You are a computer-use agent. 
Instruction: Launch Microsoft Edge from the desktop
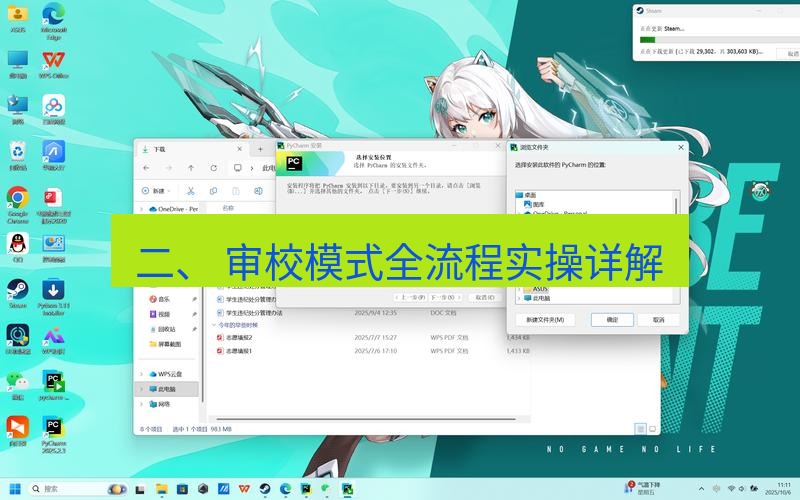click(x=54, y=20)
